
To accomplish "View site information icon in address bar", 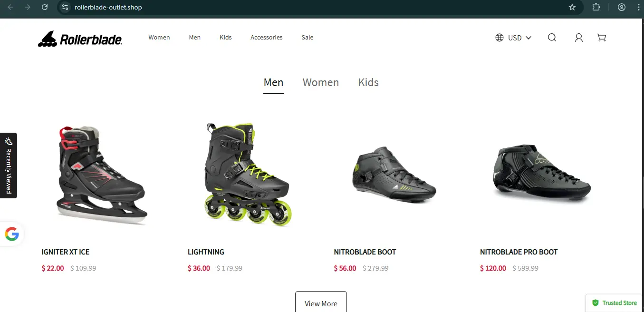I will (66, 7).
